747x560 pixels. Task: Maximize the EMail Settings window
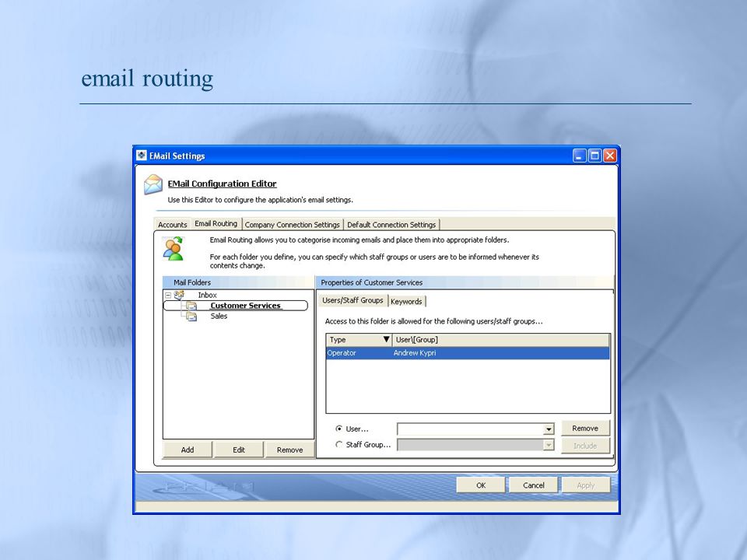(594, 156)
